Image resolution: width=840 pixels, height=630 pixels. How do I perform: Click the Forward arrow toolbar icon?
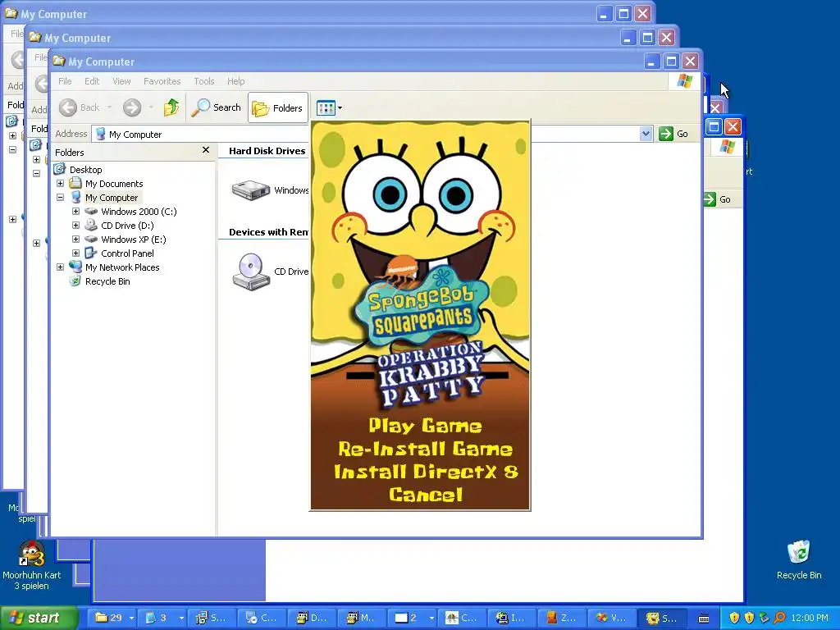click(x=132, y=107)
